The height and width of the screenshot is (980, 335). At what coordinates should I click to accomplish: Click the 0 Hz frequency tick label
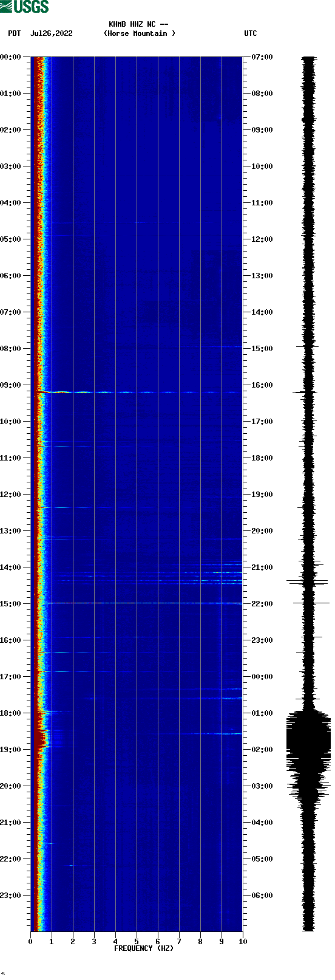[x=30, y=942]
